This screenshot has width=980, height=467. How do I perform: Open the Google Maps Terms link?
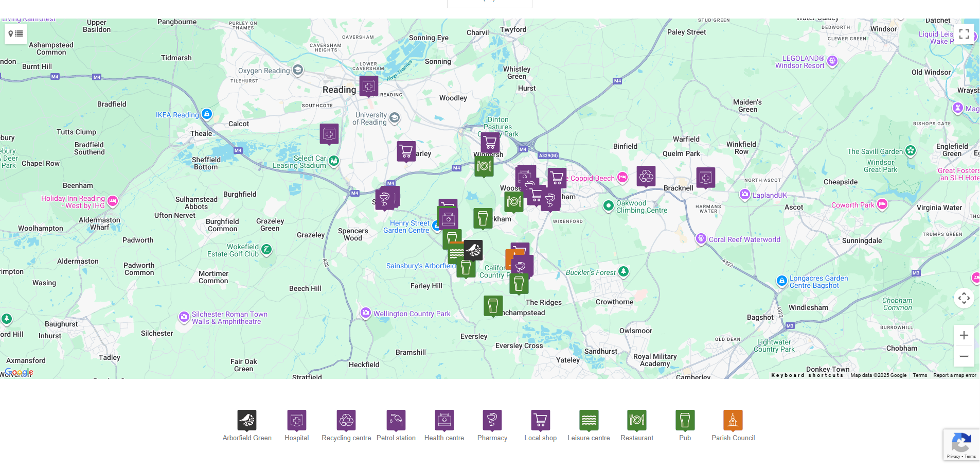(x=920, y=375)
